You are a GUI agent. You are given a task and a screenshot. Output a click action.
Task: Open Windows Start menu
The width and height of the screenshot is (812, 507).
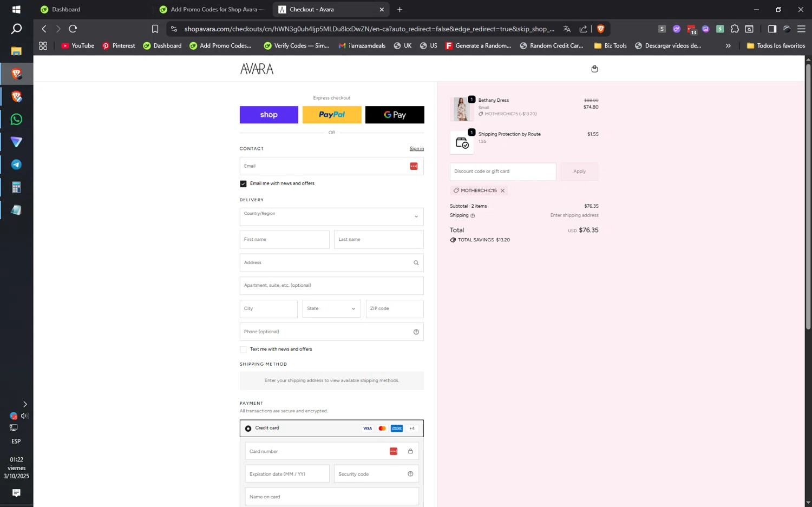[16, 9]
